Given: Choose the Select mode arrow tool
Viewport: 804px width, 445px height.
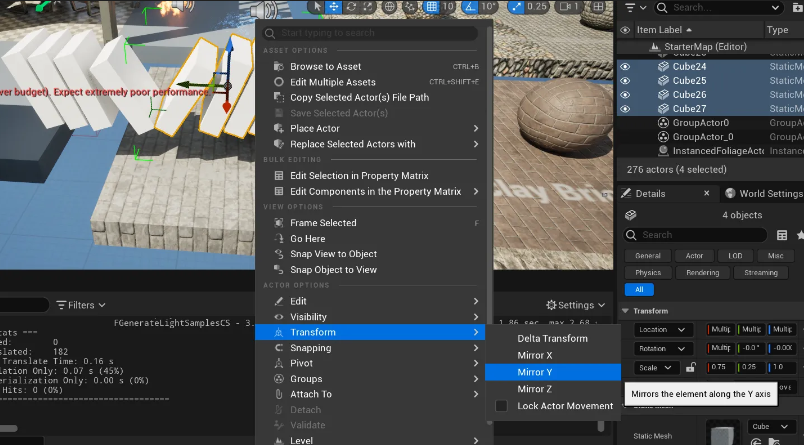Looking at the screenshot, I should pyautogui.click(x=317, y=7).
